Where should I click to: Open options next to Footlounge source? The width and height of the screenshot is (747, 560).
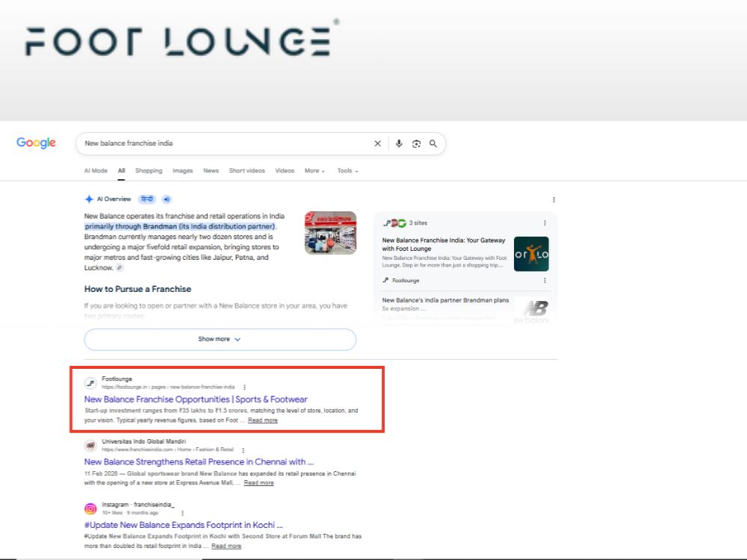tap(545, 281)
